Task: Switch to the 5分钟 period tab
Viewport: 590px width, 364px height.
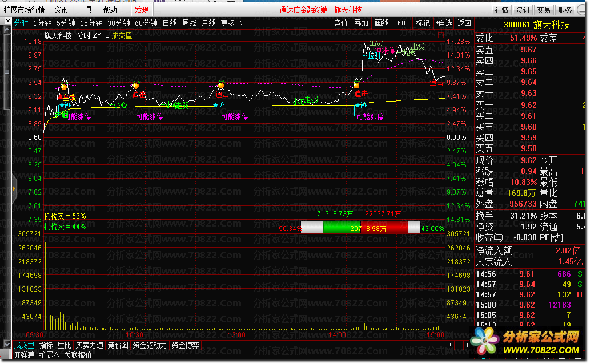Action: click(x=66, y=23)
